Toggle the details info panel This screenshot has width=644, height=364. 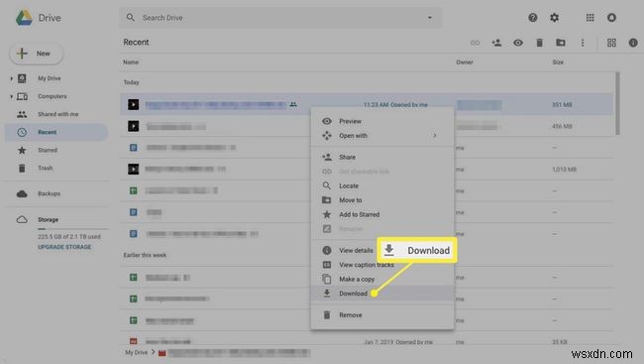(x=633, y=43)
